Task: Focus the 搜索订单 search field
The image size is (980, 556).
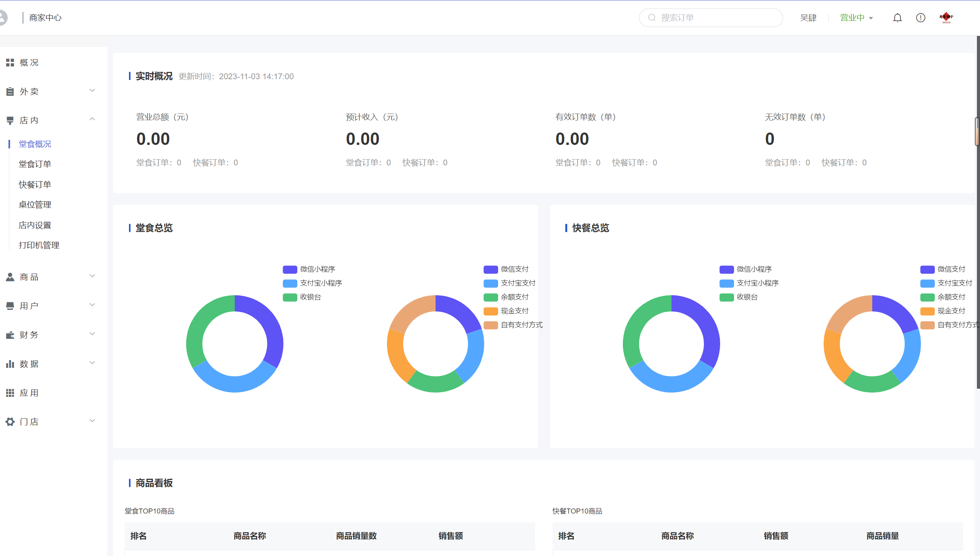Action: (x=711, y=18)
